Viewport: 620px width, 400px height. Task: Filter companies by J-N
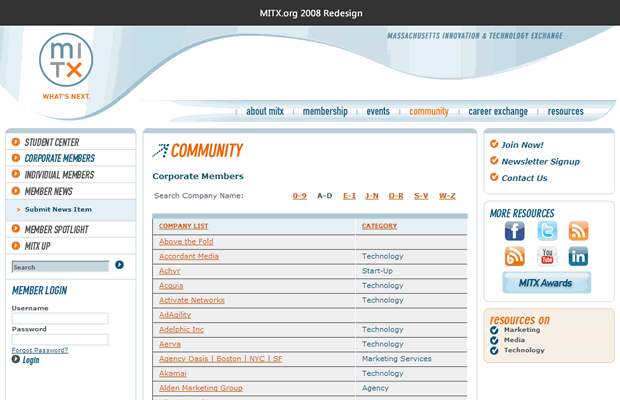tap(372, 196)
